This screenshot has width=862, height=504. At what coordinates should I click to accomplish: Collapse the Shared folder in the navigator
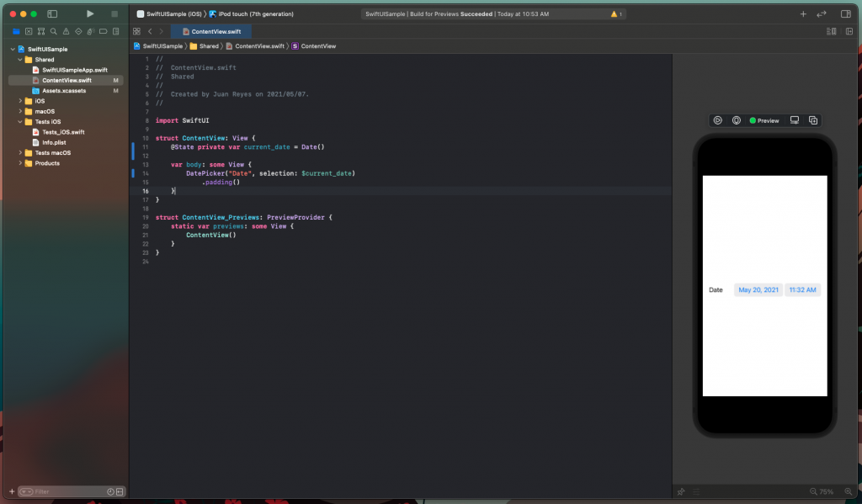[x=22, y=59]
